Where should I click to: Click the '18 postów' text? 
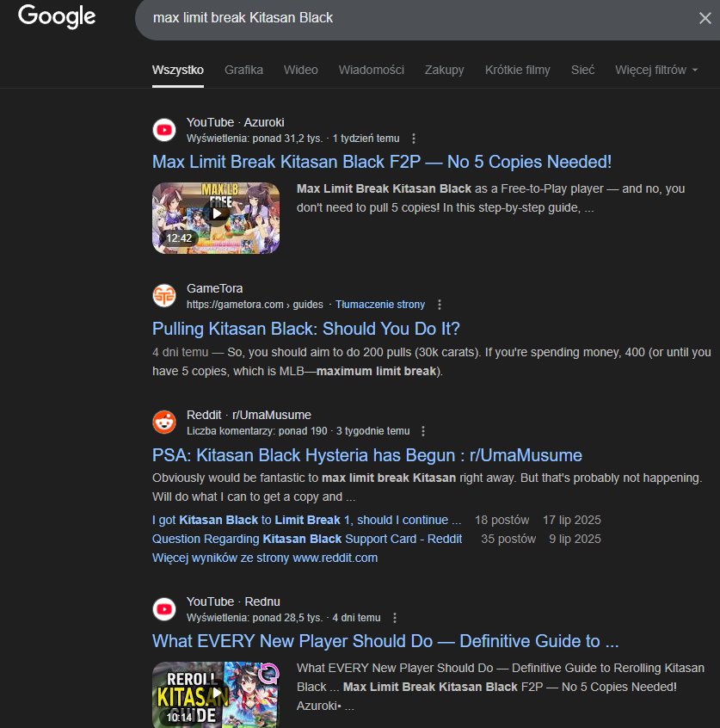click(x=502, y=520)
